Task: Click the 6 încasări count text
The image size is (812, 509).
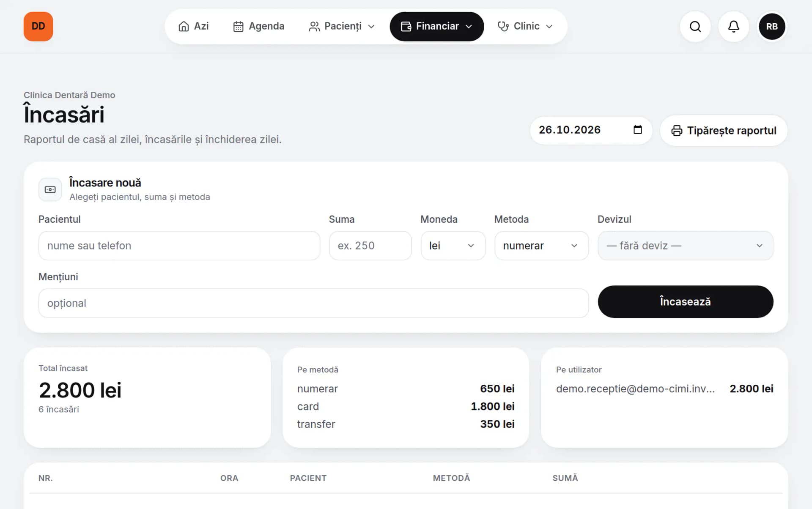Action: (59, 409)
